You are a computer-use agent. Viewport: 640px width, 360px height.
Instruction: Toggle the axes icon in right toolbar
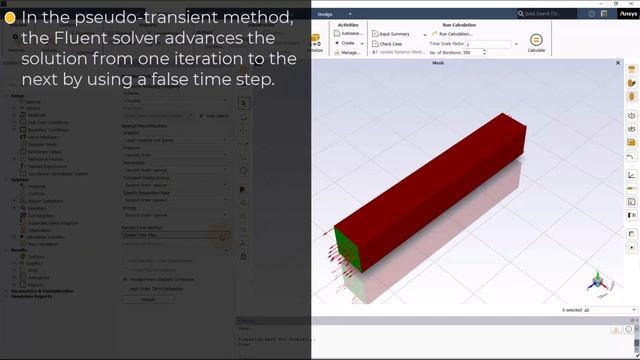point(631,175)
